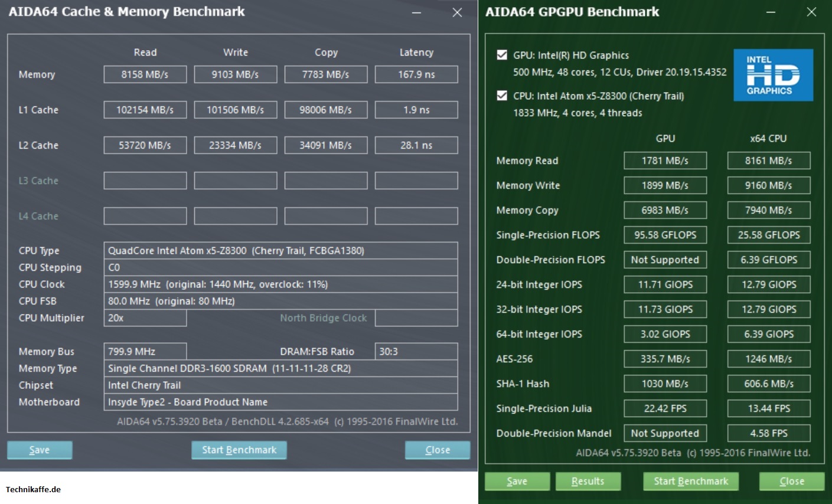832x504 pixels.
Task: Select CPU Double-Precision 6.39 GFLOPS
Action: [769, 260]
